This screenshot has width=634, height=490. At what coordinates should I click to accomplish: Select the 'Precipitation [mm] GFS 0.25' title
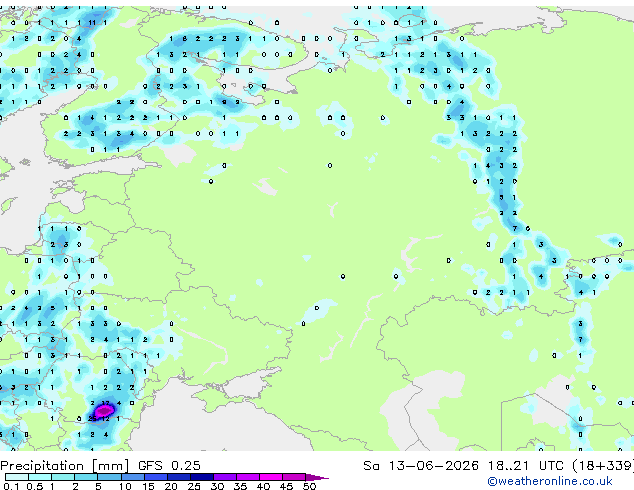[x=100, y=466]
